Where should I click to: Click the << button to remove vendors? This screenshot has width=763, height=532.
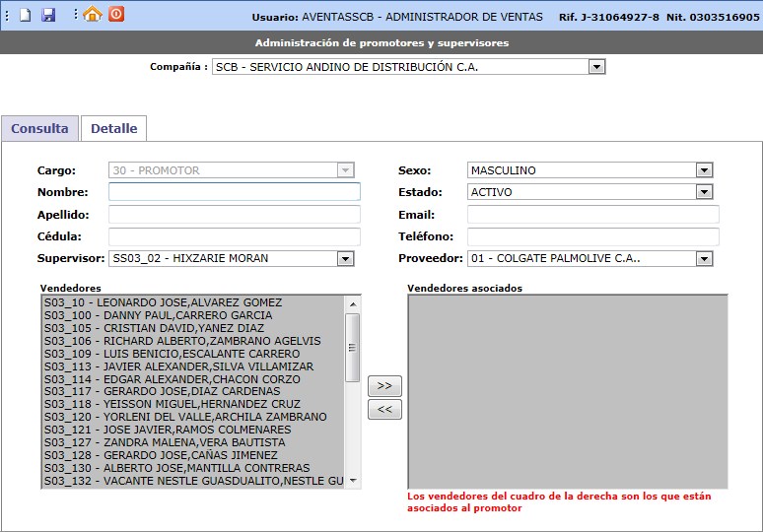click(x=384, y=410)
